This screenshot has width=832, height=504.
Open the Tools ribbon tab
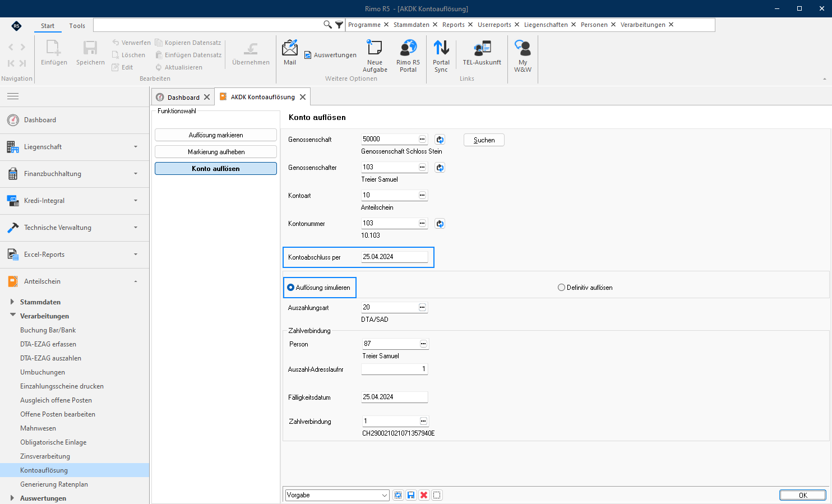click(77, 26)
